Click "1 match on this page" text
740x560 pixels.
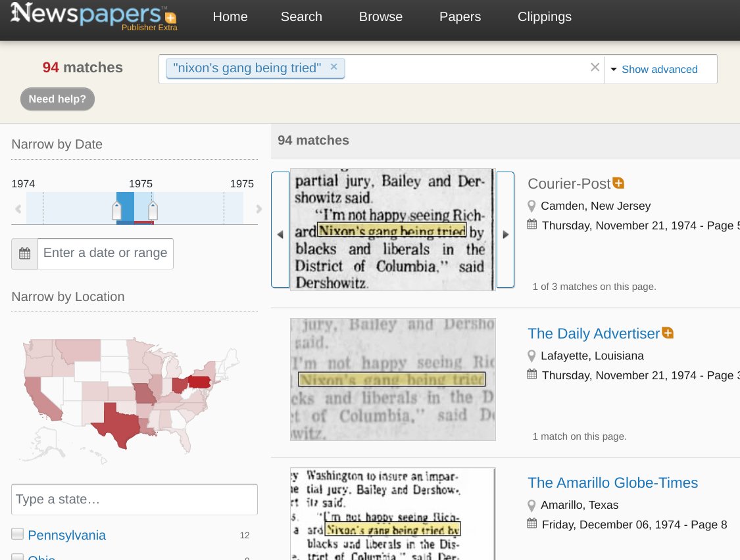(x=580, y=436)
